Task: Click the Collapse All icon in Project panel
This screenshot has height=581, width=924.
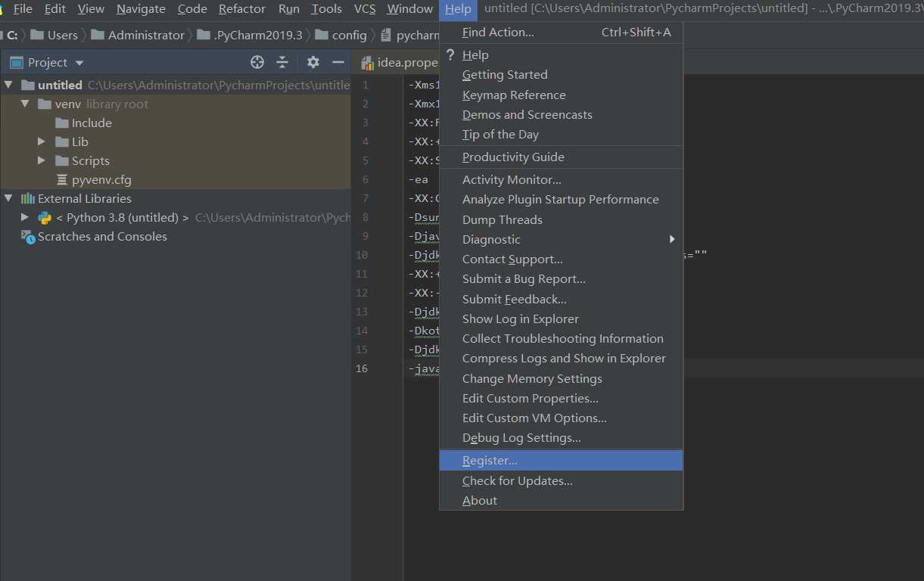Action: [x=282, y=62]
